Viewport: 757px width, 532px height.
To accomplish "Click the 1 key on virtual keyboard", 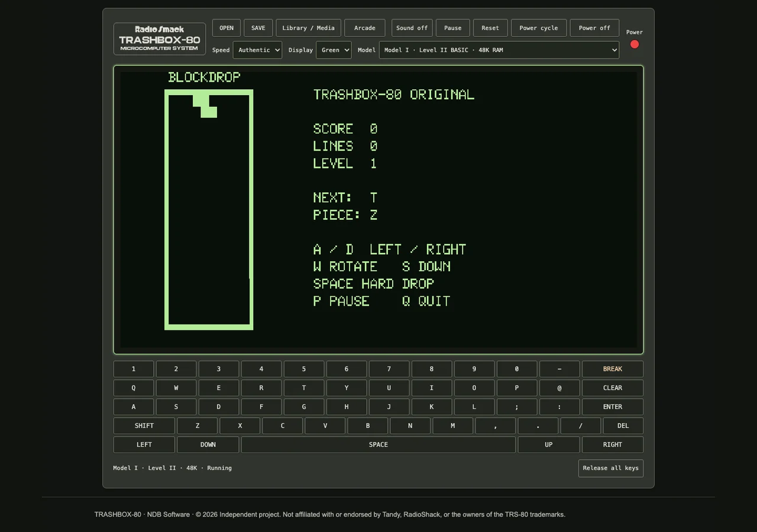I will pos(134,369).
